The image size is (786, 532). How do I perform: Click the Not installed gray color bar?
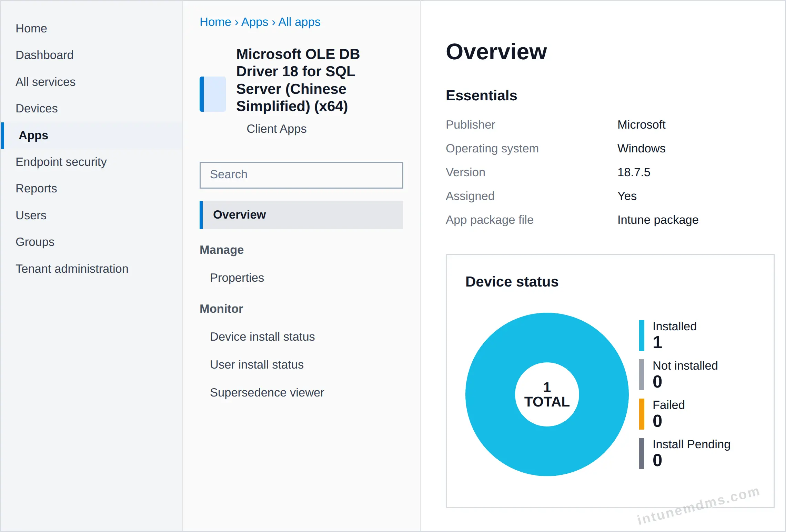tap(642, 375)
